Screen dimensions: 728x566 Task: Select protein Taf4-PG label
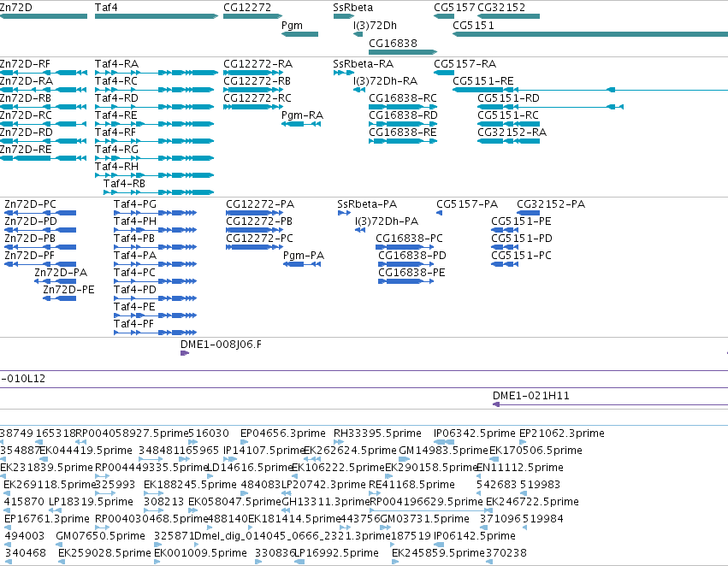click(135, 204)
